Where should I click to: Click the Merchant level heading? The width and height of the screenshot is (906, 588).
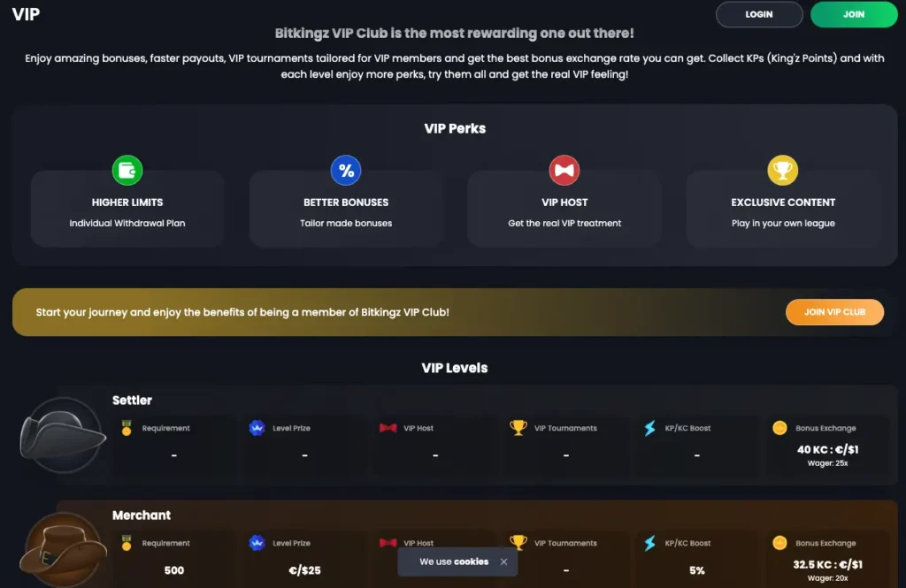142,515
